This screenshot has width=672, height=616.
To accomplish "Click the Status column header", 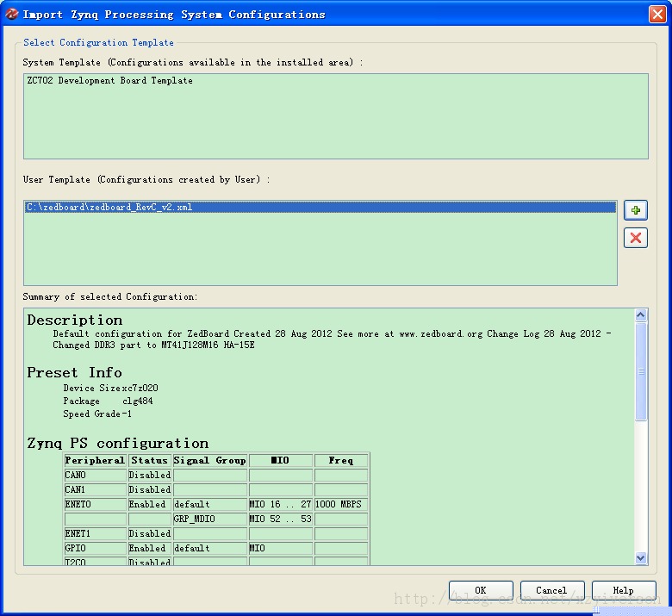I will point(149,460).
